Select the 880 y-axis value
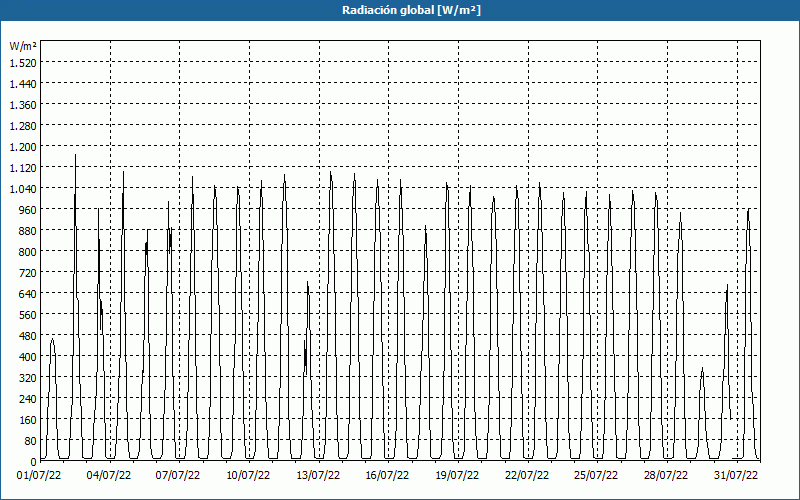Image resolution: width=800 pixels, height=500 pixels. pyautogui.click(x=28, y=231)
